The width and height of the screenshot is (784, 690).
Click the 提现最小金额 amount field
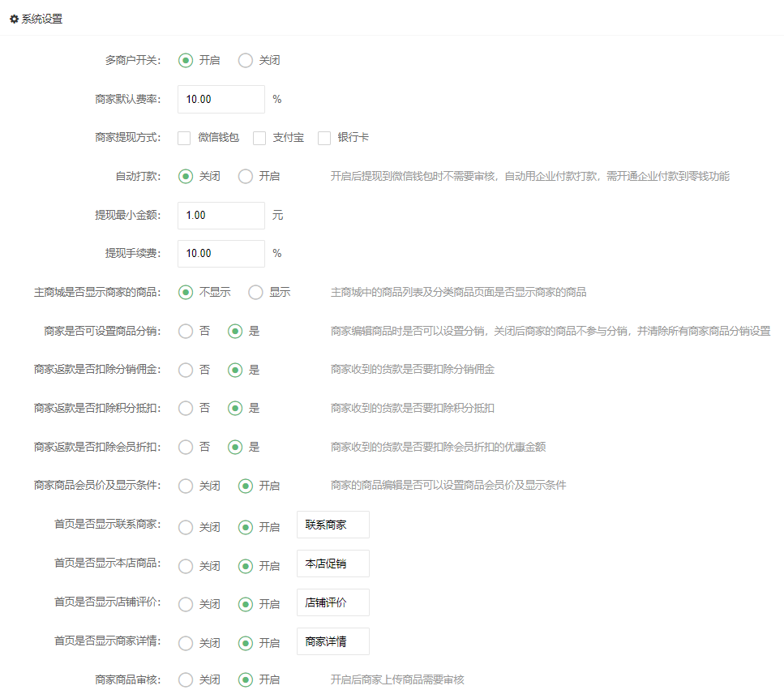[x=221, y=216]
